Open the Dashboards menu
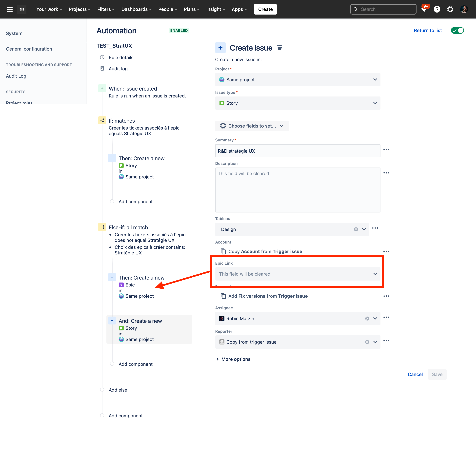The image size is (476, 455). pyautogui.click(x=137, y=9)
